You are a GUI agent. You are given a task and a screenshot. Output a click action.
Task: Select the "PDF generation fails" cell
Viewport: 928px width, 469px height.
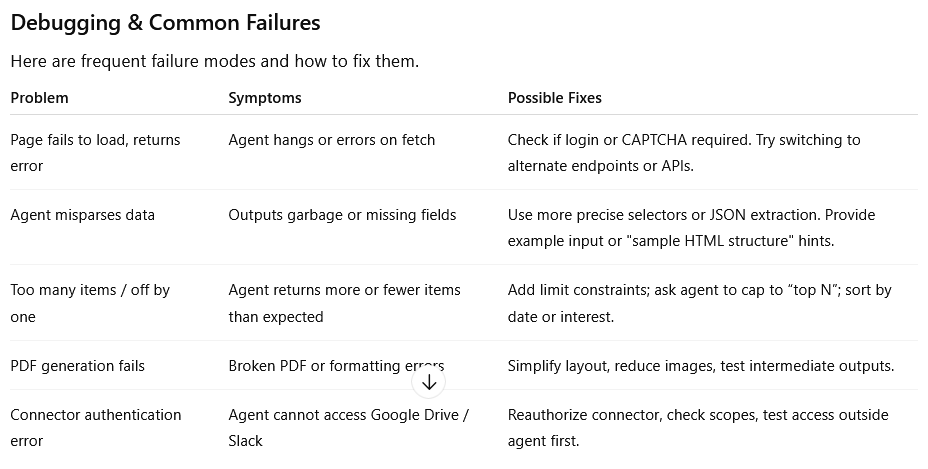pyautogui.click(x=77, y=366)
